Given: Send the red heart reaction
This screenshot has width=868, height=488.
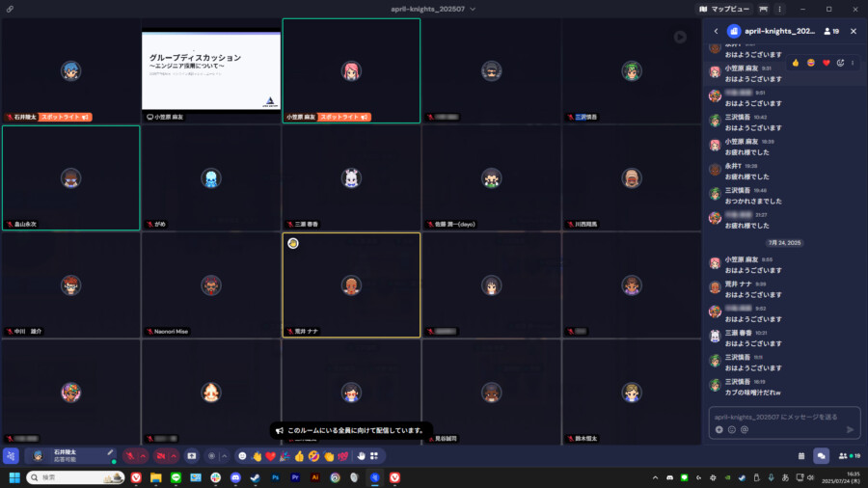Looking at the screenshot, I should coord(271,455).
